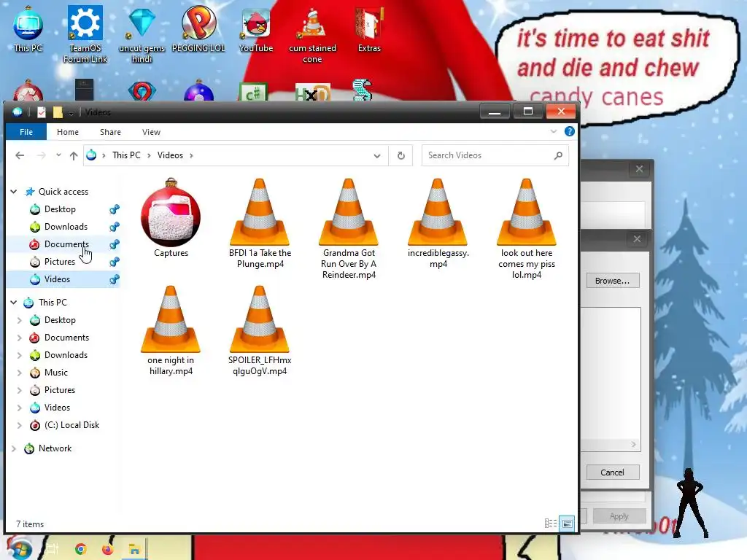Unpin Documents from Quick access
This screenshot has height=560, width=747.
(115, 244)
